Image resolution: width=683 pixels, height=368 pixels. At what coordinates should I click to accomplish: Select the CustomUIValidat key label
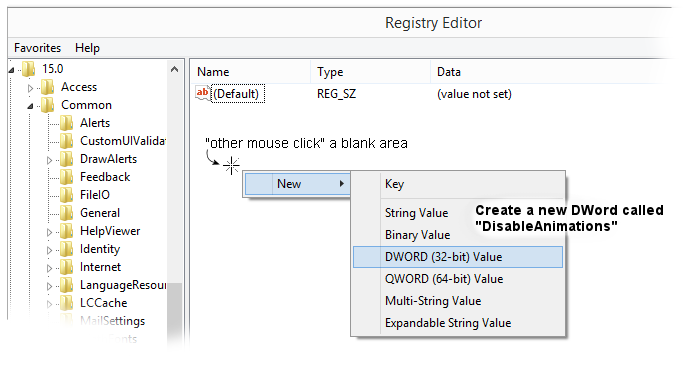[x=122, y=141]
